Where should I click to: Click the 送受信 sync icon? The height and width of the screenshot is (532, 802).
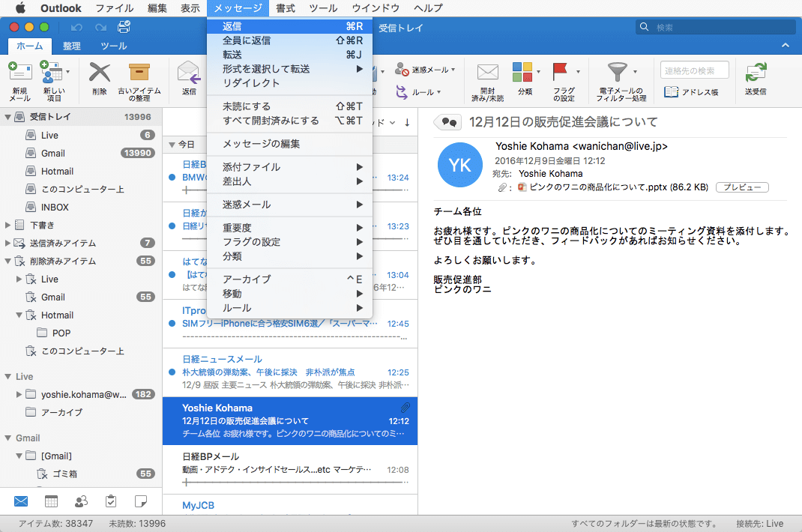click(756, 72)
